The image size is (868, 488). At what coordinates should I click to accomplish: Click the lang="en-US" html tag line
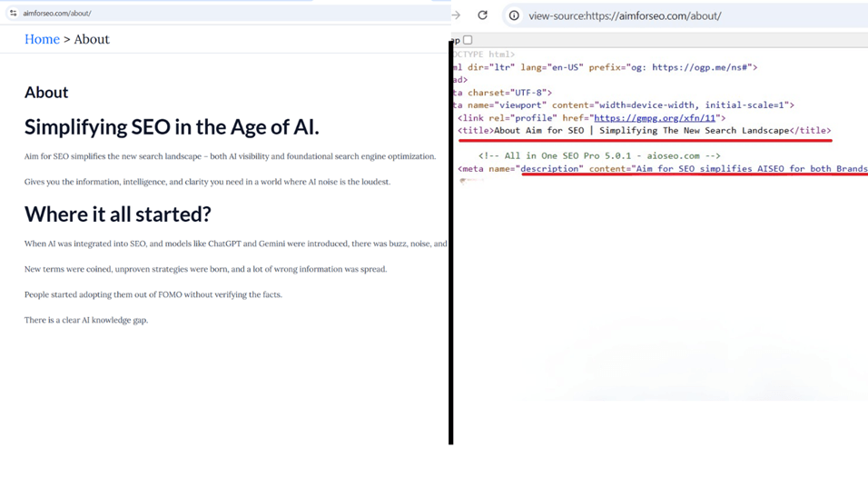[605, 67]
